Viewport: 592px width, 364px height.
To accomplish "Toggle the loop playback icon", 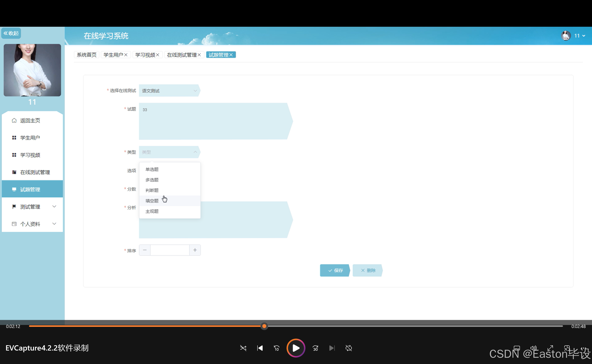I will [349, 348].
